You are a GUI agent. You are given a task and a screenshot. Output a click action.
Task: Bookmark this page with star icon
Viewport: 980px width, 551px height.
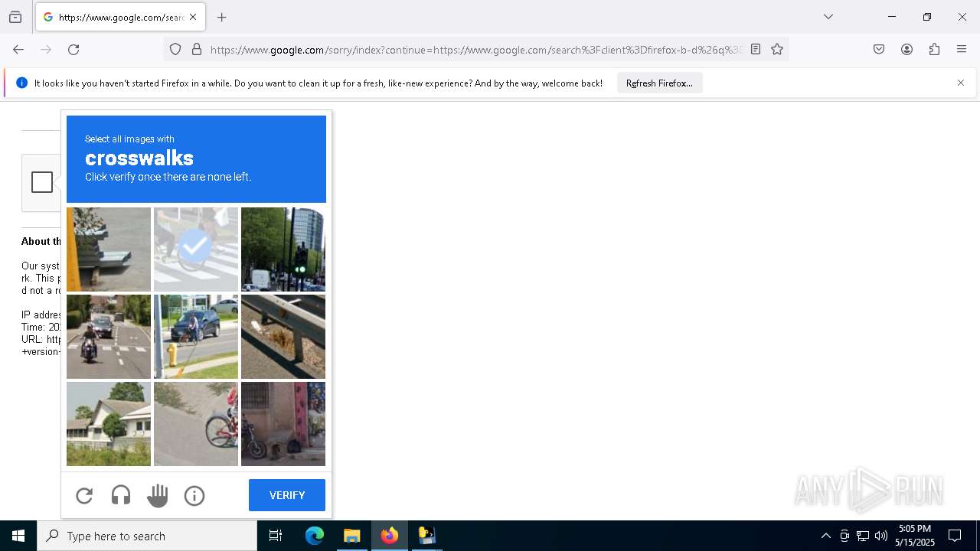tap(777, 49)
